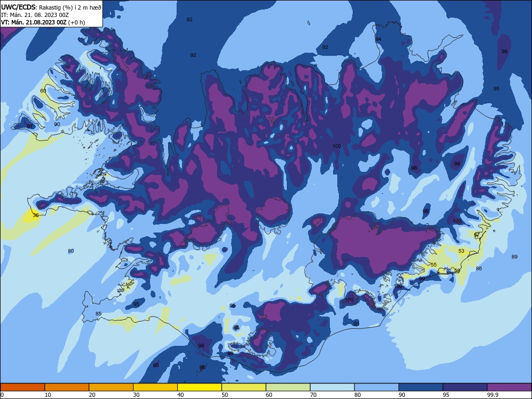This screenshot has width=532, height=399.
Task: Click the '30' legend tick label
Action: 136,395
